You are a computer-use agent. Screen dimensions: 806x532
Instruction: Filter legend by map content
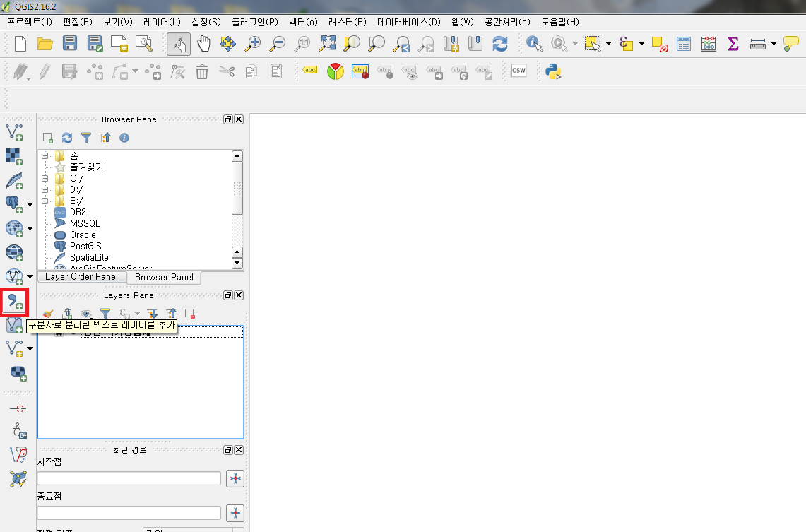(105, 314)
